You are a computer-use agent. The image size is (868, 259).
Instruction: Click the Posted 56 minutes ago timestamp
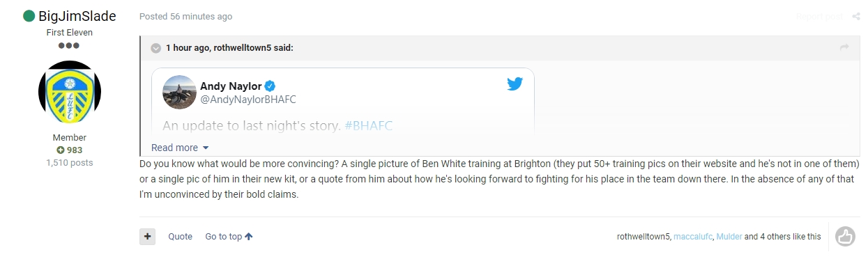pyautogui.click(x=186, y=17)
